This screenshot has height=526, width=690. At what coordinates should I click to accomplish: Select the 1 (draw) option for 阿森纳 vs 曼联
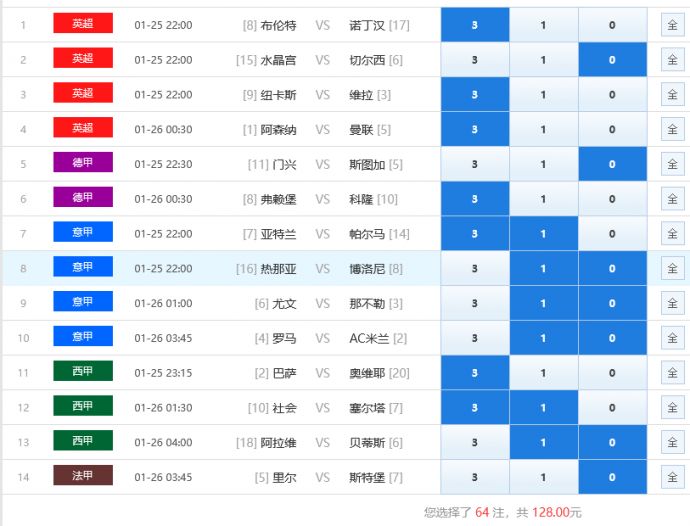pyautogui.click(x=543, y=130)
